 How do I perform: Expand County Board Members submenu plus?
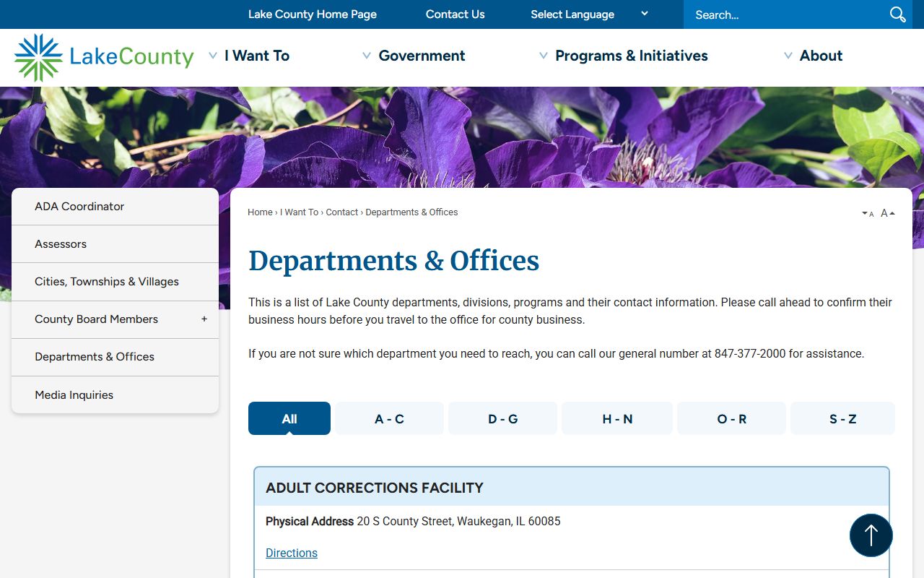tap(204, 319)
